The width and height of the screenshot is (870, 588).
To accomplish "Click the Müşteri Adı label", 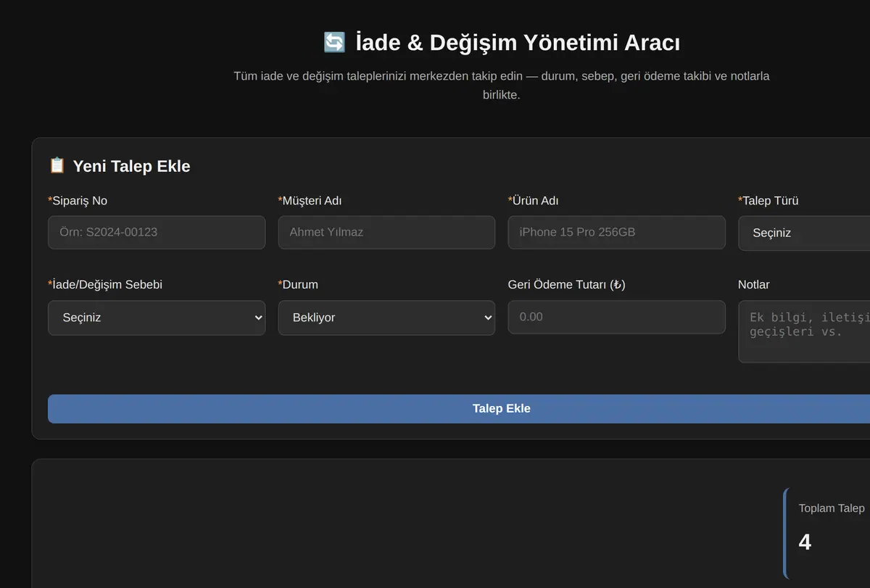I will [x=310, y=201].
